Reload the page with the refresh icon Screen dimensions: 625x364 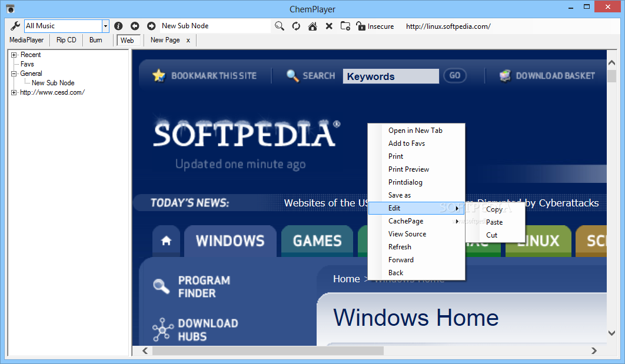tap(296, 26)
